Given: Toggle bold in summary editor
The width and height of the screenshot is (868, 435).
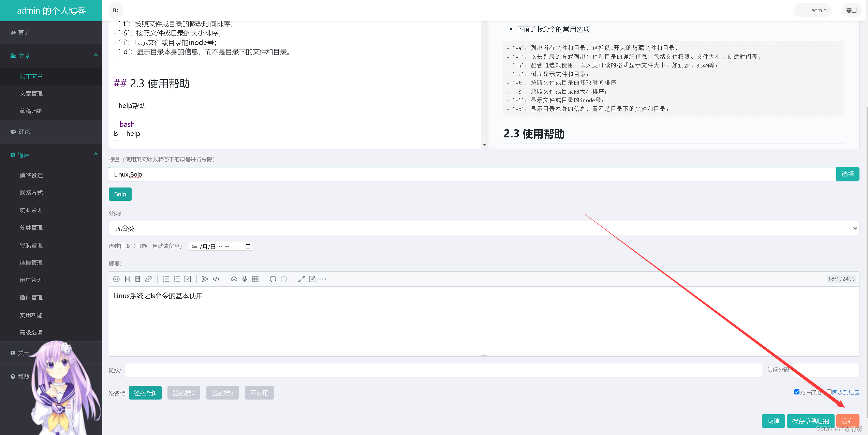Looking at the screenshot, I should coord(138,279).
